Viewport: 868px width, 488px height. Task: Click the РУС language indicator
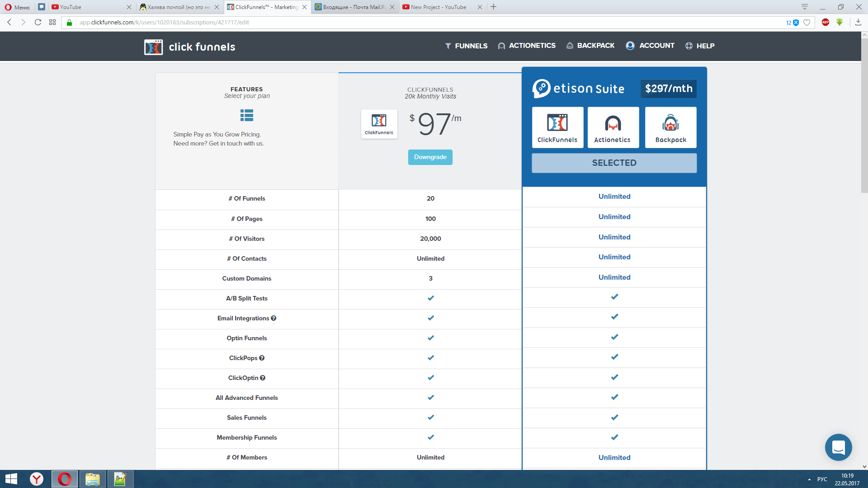click(822, 479)
